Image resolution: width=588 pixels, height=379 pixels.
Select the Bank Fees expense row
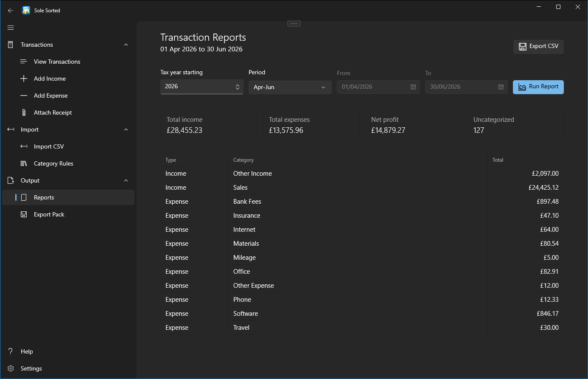pos(362,202)
